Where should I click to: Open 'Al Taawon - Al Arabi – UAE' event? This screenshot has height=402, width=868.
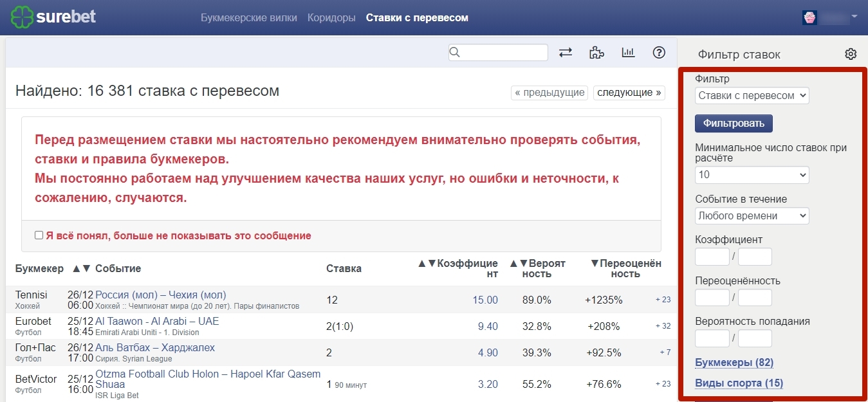coord(157,321)
